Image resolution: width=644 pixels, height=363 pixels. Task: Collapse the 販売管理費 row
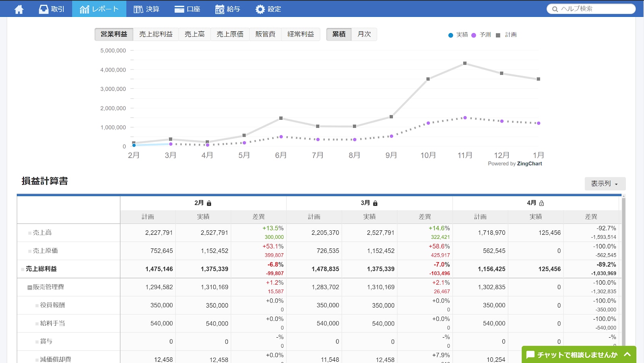point(30,287)
